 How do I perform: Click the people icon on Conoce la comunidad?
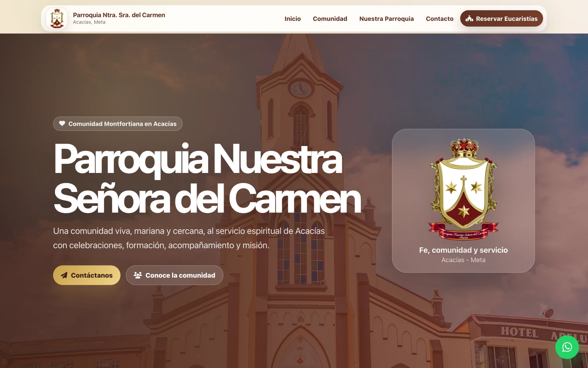pos(138,275)
